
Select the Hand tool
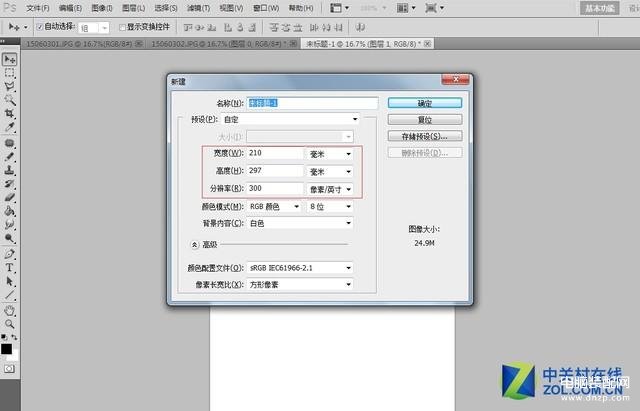(x=9, y=311)
